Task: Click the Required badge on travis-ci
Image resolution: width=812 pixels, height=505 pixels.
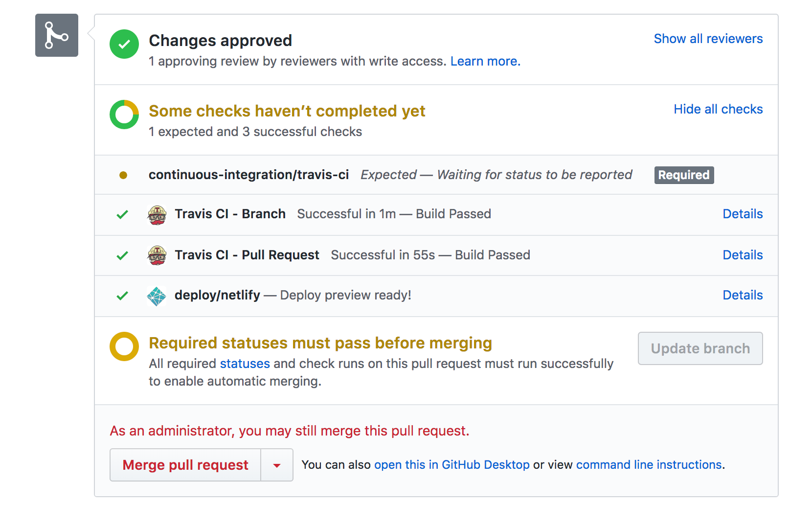Action: pos(684,175)
